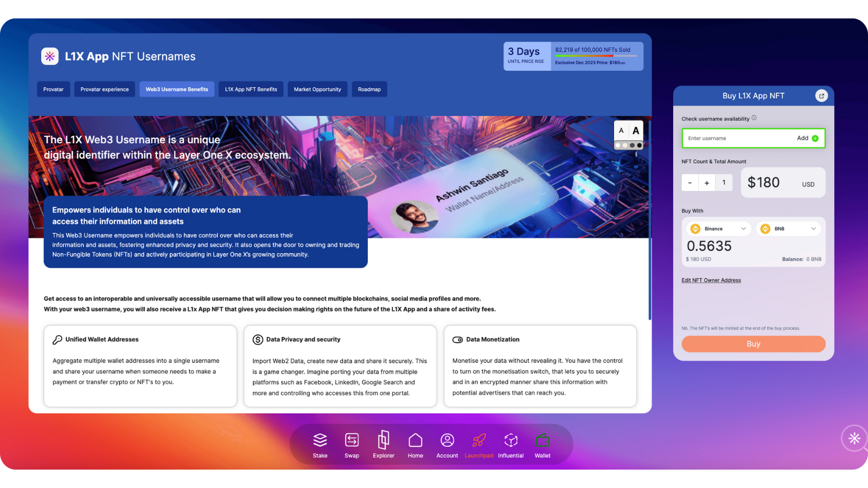
Task: Open Edit NFT Owner Address link
Action: pyautogui.click(x=711, y=280)
